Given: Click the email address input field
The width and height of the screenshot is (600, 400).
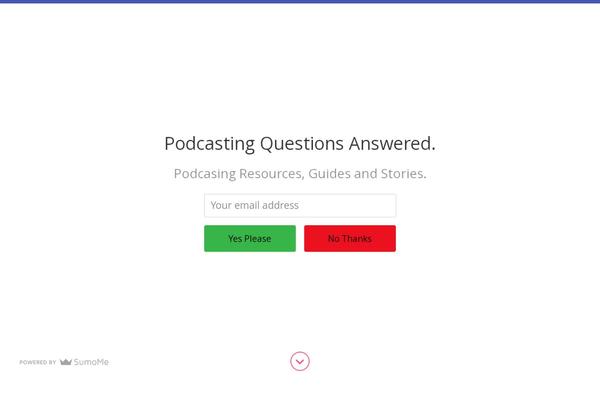Looking at the screenshot, I should 300,206.
